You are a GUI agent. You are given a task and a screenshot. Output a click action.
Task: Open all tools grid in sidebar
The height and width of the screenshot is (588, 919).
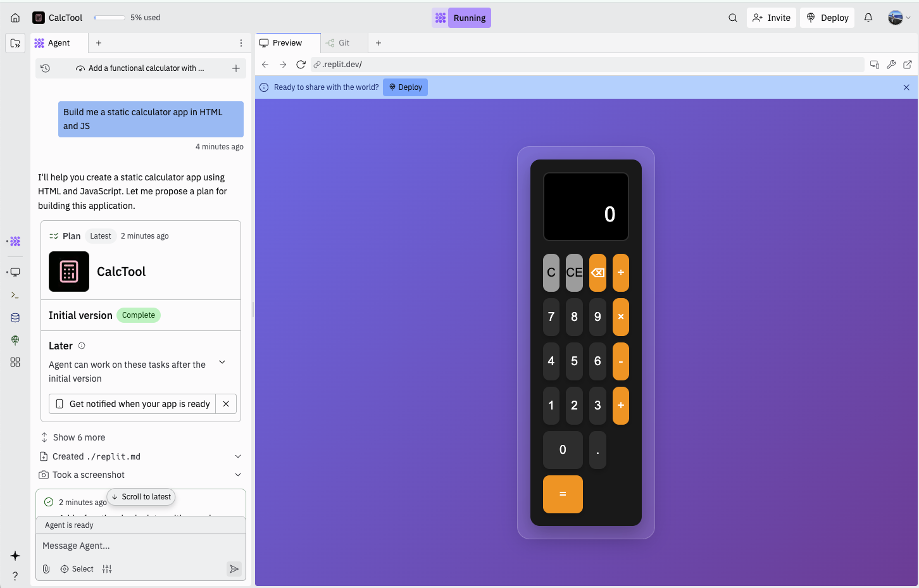[x=15, y=362]
